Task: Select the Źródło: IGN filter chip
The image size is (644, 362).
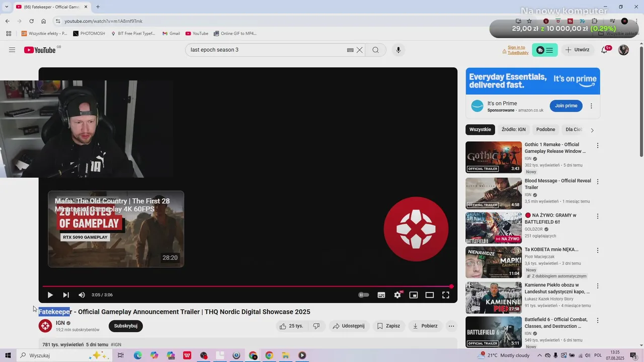Action: click(x=513, y=130)
